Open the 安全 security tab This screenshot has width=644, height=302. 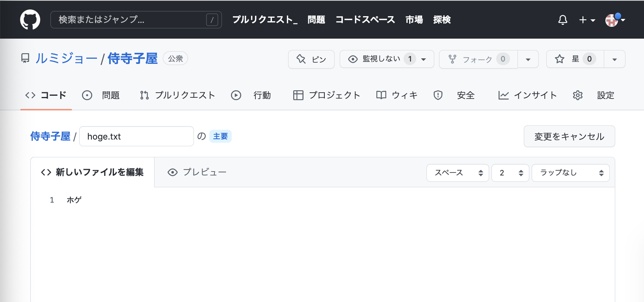point(454,95)
